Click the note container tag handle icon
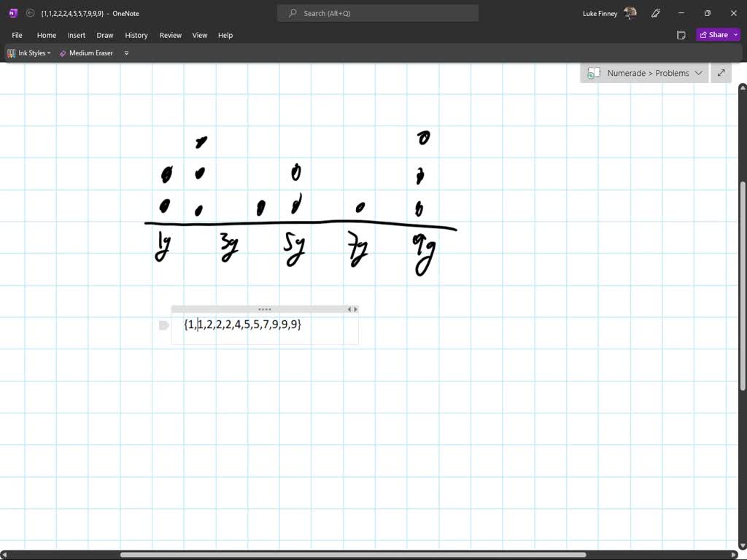747x560 pixels. (x=164, y=325)
